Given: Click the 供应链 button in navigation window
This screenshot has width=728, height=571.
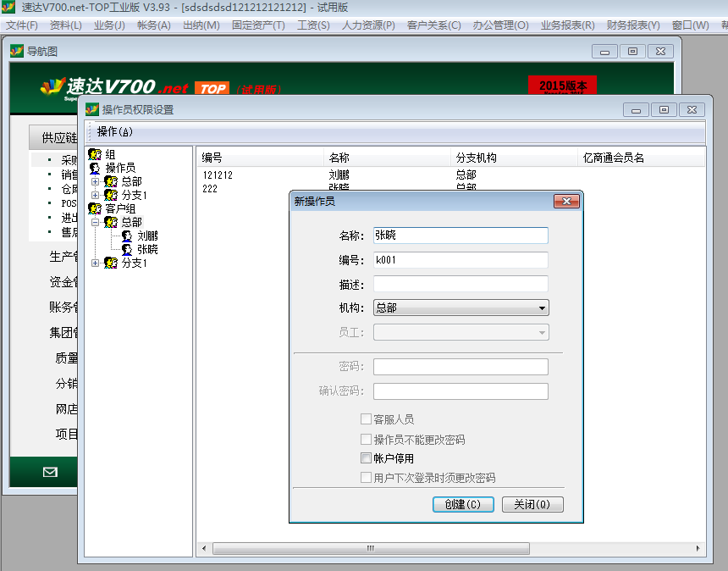Looking at the screenshot, I should pyautogui.click(x=54, y=137).
